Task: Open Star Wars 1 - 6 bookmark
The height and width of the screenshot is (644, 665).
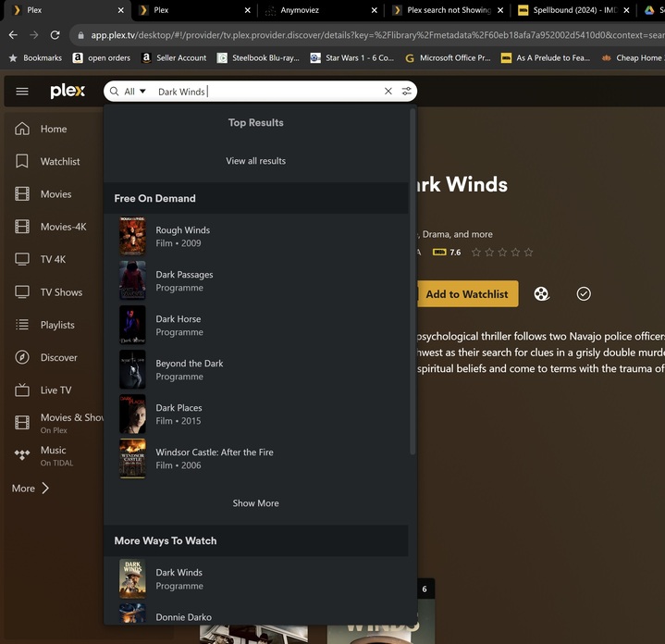Action: pyautogui.click(x=352, y=57)
